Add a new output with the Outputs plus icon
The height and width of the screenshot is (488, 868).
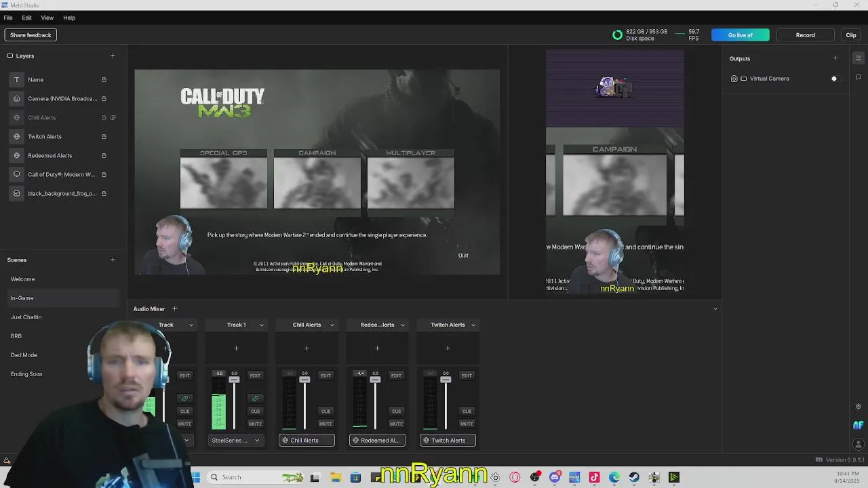coord(835,58)
